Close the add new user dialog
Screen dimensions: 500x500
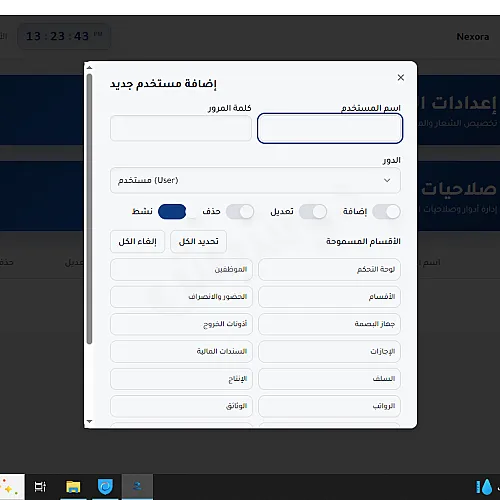(401, 78)
